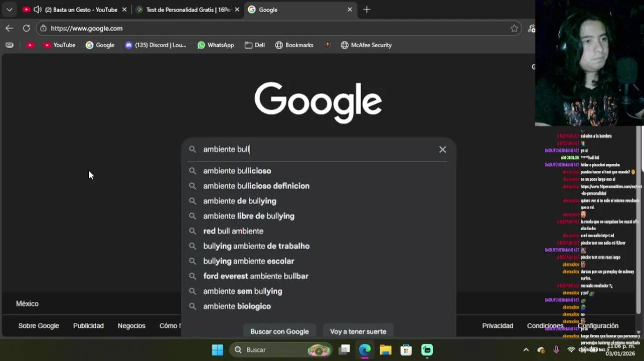The height and width of the screenshot is (361, 644).
Task: Click the webcam overlay thumbnail
Action: tap(589, 63)
